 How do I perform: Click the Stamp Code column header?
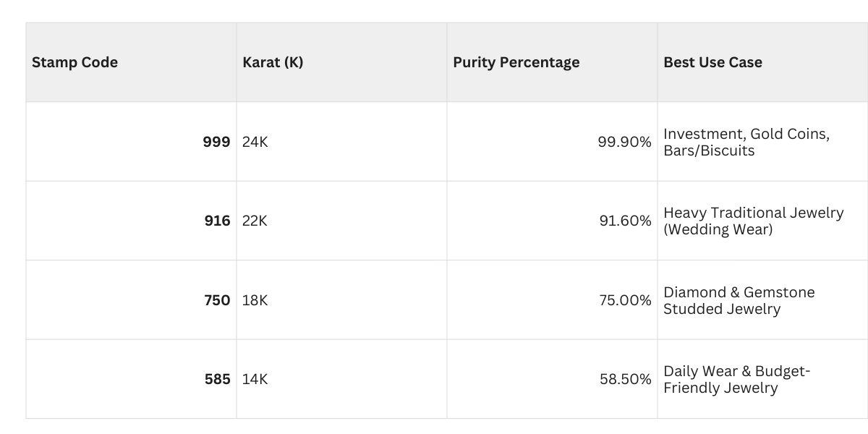pyautogui.click(x=75, y=62)
